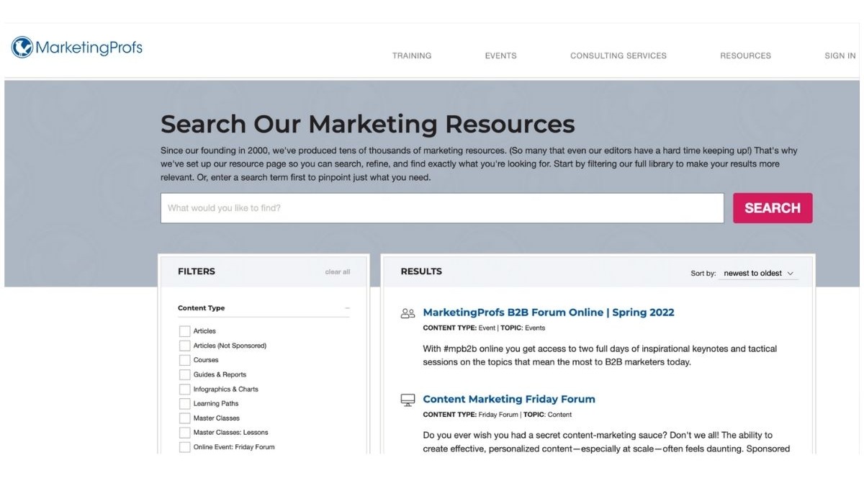Clear all filters
Image resolution: width=864 pixels, height=504 pixels.
point(338,272)
